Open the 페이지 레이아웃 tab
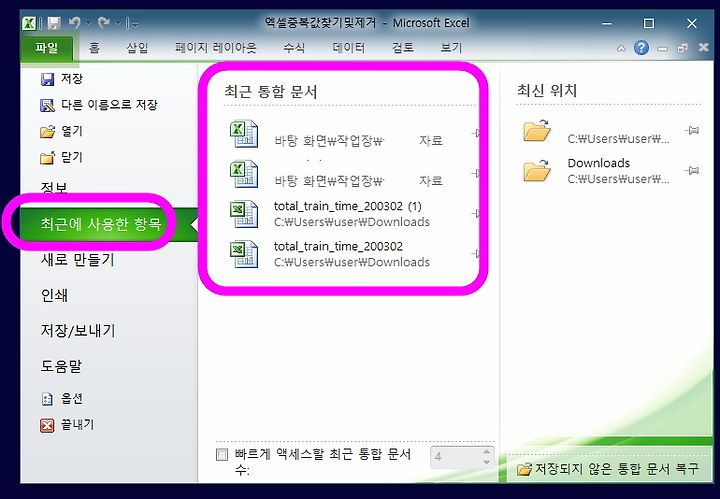The height and width of the screenshot is (499, 720). pos(215,48)
